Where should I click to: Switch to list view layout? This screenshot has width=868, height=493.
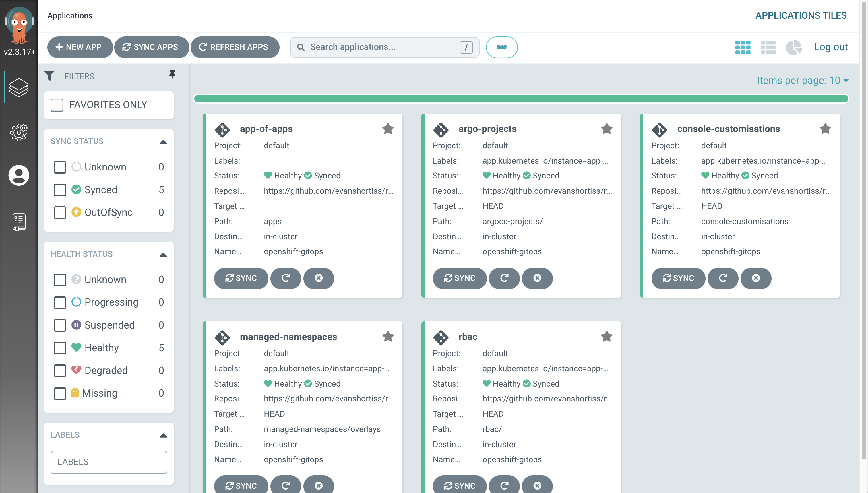coord(768,47)
